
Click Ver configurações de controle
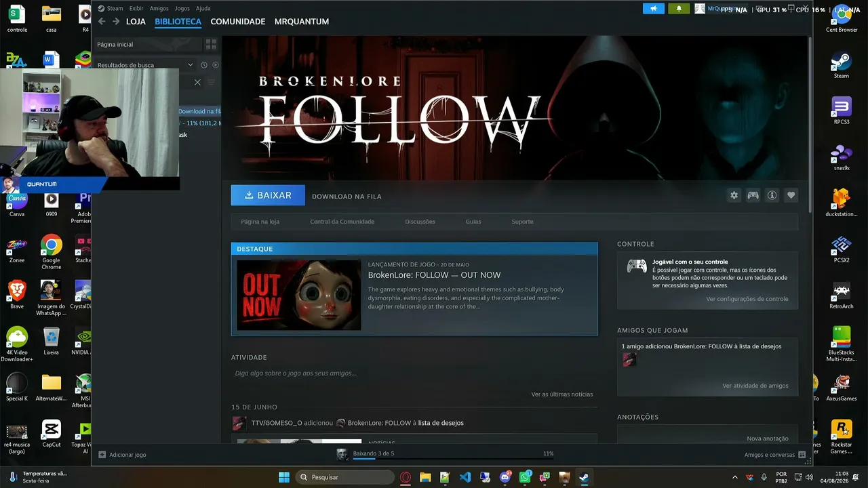747,299
